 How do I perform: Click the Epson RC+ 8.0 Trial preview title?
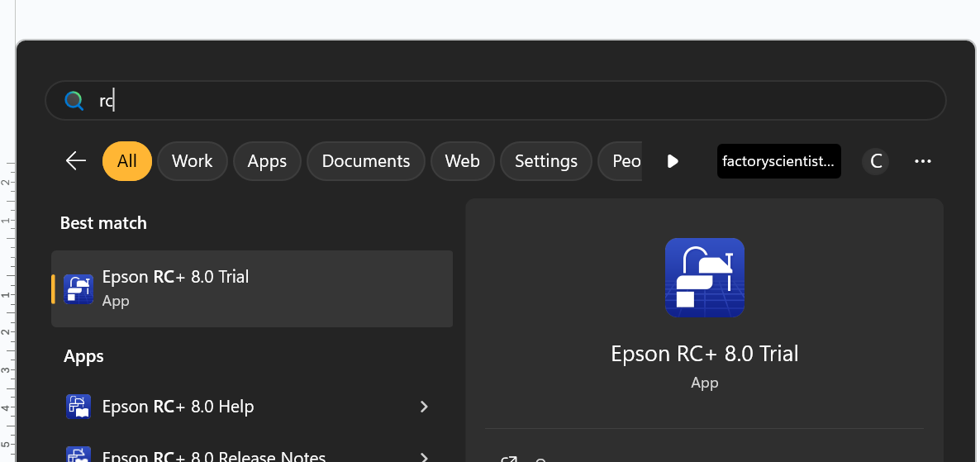[x=704, y=353]
